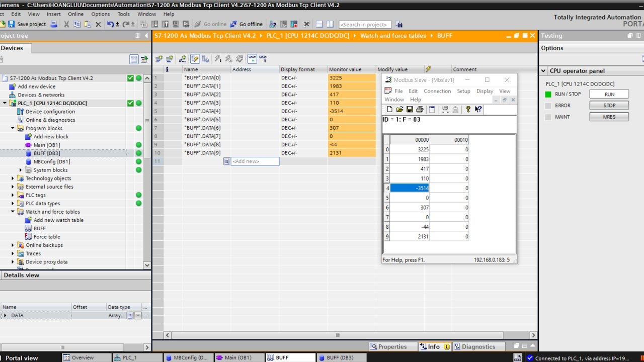This screenshot has height=362, width=644.
Task: Collapse the Program blocks folder
Action: point(13,128)
